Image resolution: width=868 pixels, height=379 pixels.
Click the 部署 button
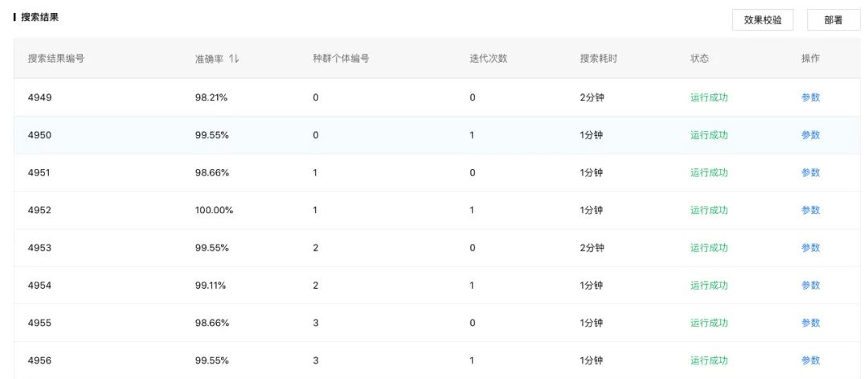[x=833, y=20]
